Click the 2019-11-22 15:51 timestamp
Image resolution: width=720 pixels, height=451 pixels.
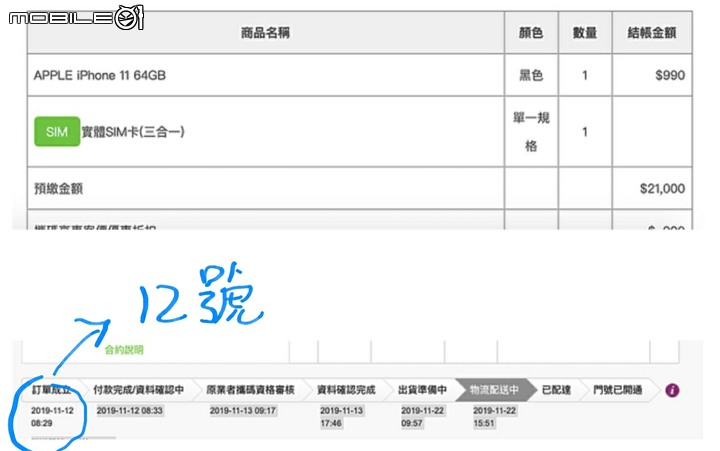(x=495, y=417)
